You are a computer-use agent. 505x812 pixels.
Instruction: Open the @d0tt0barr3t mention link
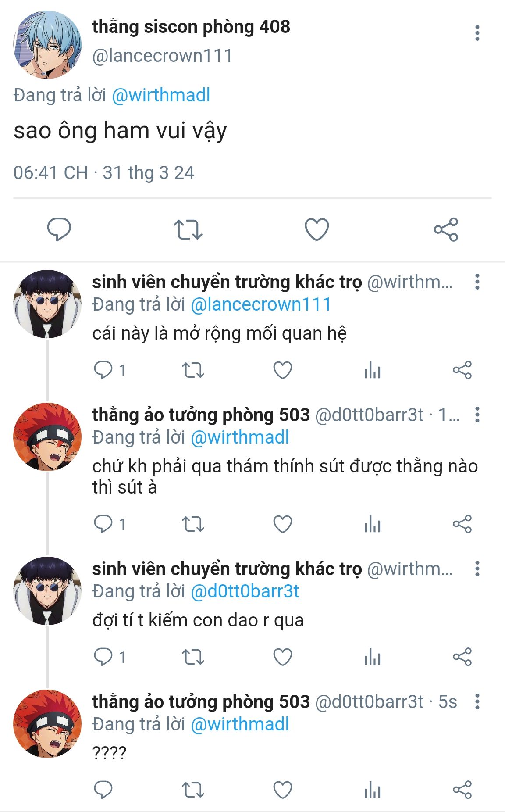tap(245, 592)
